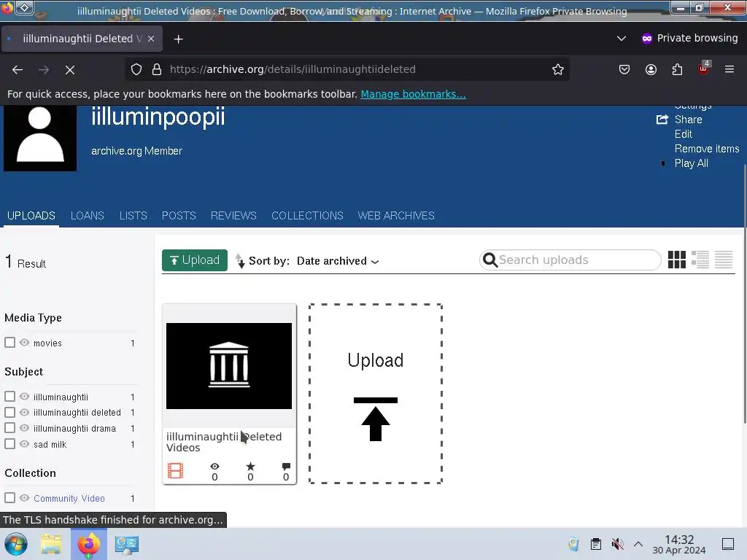The width and height of the screenshot is (747, 560).
Task: Click the dashed Upload tile
Action: point(376,394)
